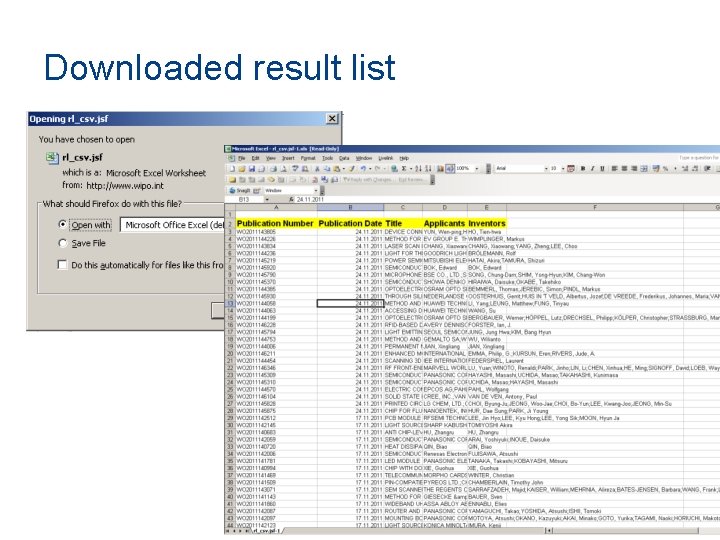Select the selected cell B13 with date
720x540 pixels.
pyautogui.click(x=350, y=304)
